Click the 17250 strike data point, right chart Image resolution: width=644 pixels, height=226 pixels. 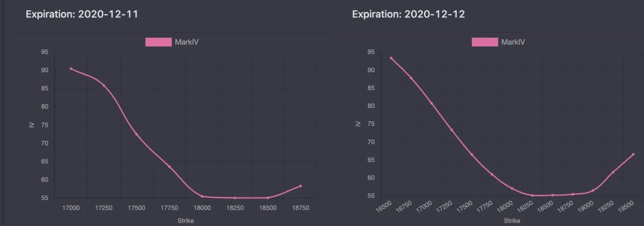click(451, 130)
